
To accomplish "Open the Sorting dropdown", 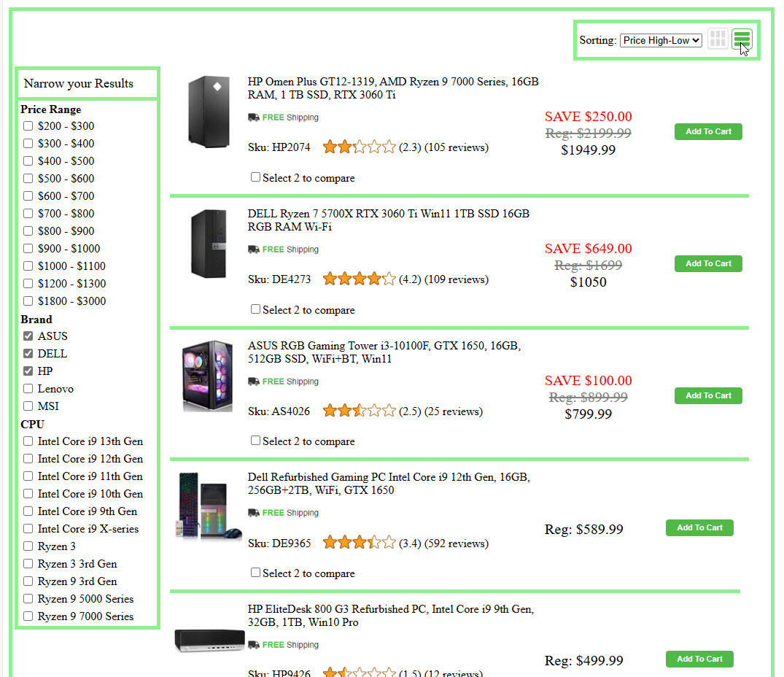I will pos(661,41).
